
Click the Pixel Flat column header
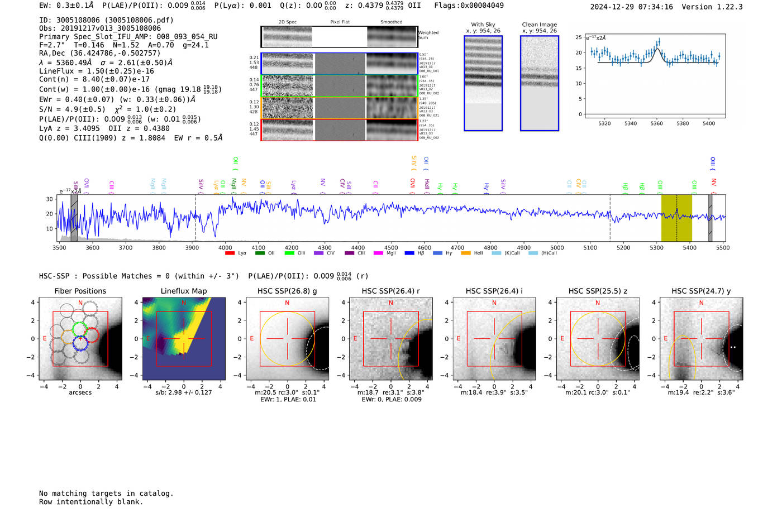(x=340, y=22)
